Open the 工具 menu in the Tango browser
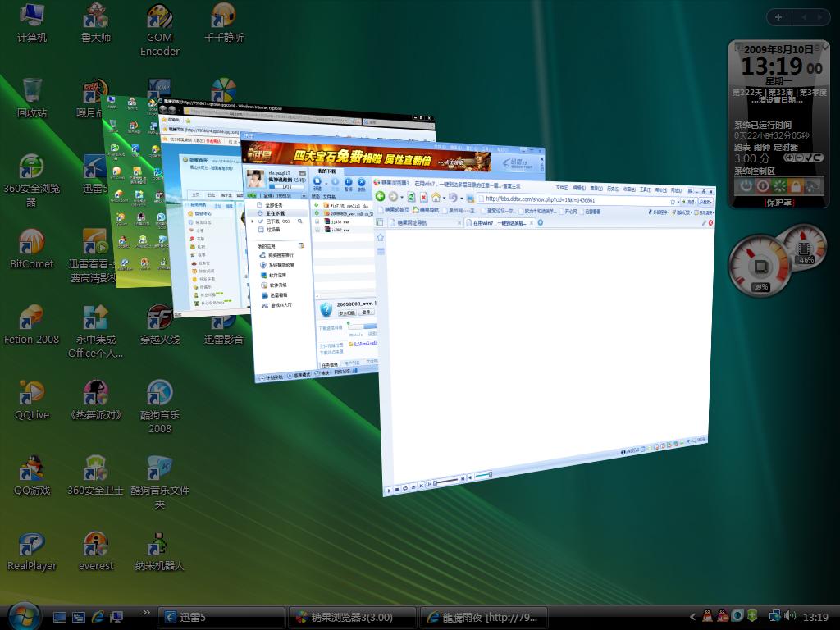Screen dimensions: 840x630 point(646,189)
